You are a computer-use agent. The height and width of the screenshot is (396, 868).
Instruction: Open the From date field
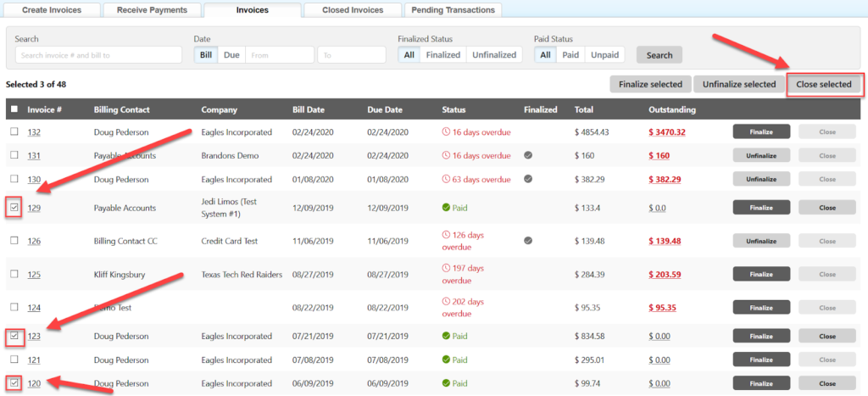coord(280,55)
